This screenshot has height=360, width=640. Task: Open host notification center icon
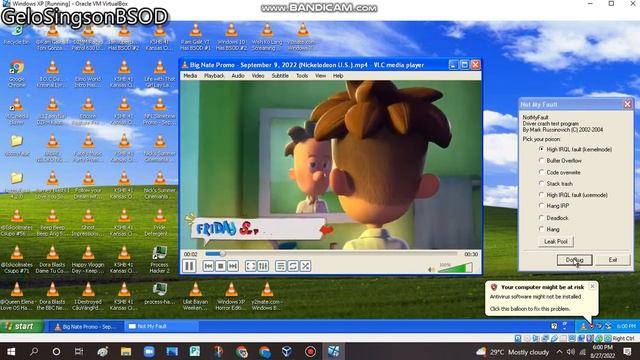pyautogui.click(x=627, y=351)
